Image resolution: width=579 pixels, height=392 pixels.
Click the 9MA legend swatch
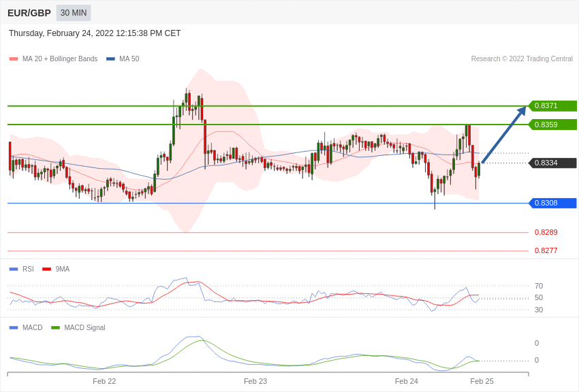click(47, 269)
